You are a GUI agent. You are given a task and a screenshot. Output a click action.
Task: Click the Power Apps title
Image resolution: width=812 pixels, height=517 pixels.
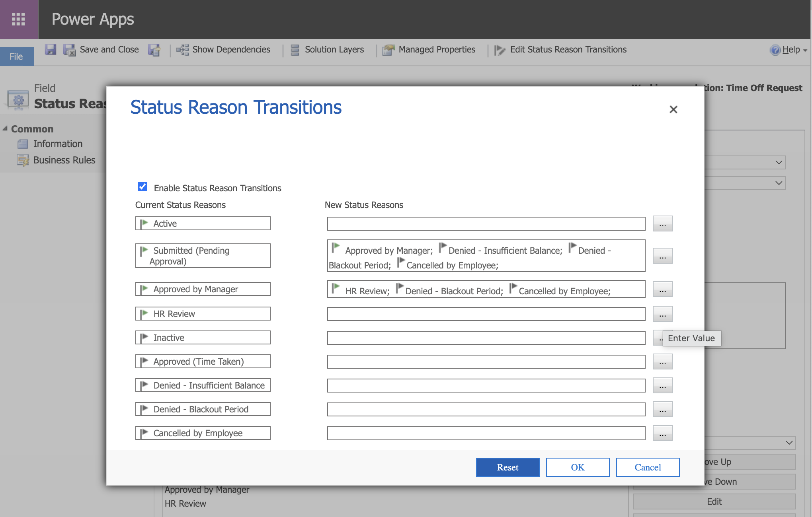(93, 19)
